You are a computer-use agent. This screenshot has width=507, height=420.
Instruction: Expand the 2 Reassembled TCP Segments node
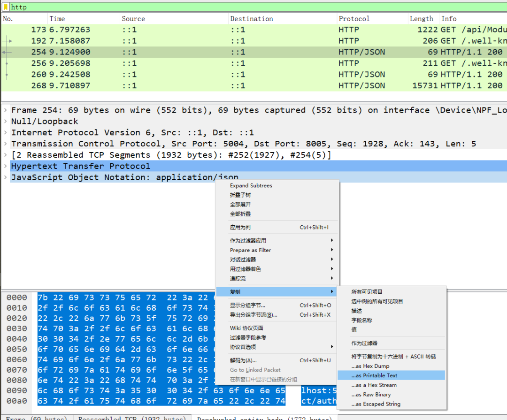point(6,155)
